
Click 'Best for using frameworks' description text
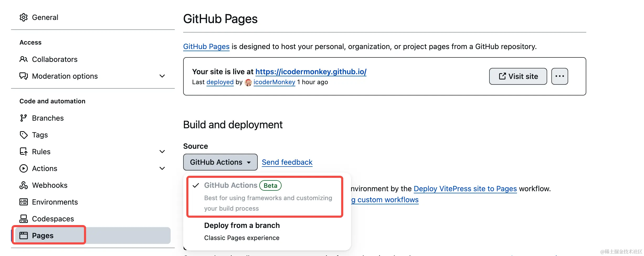pos(268,203)
